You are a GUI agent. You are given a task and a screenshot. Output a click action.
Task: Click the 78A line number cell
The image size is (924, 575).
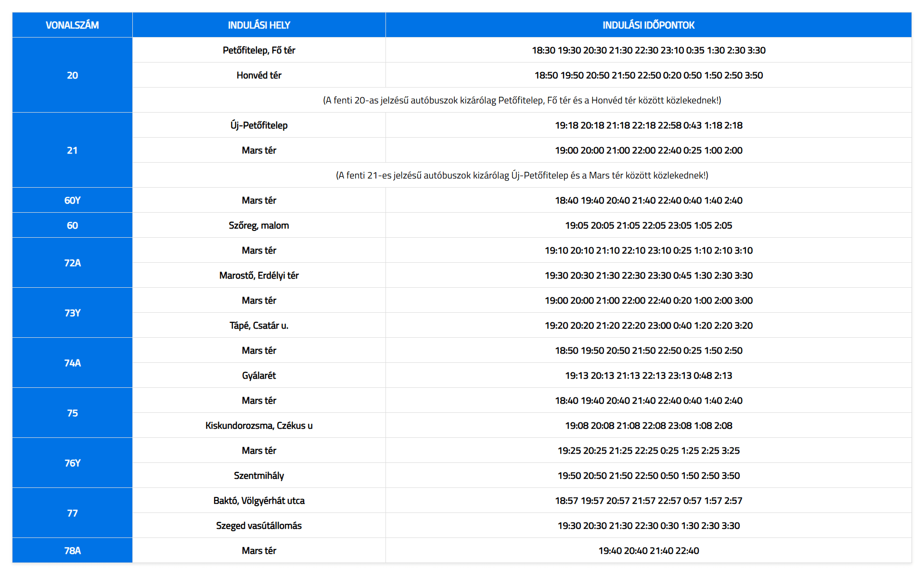click(x=72, y=550)
